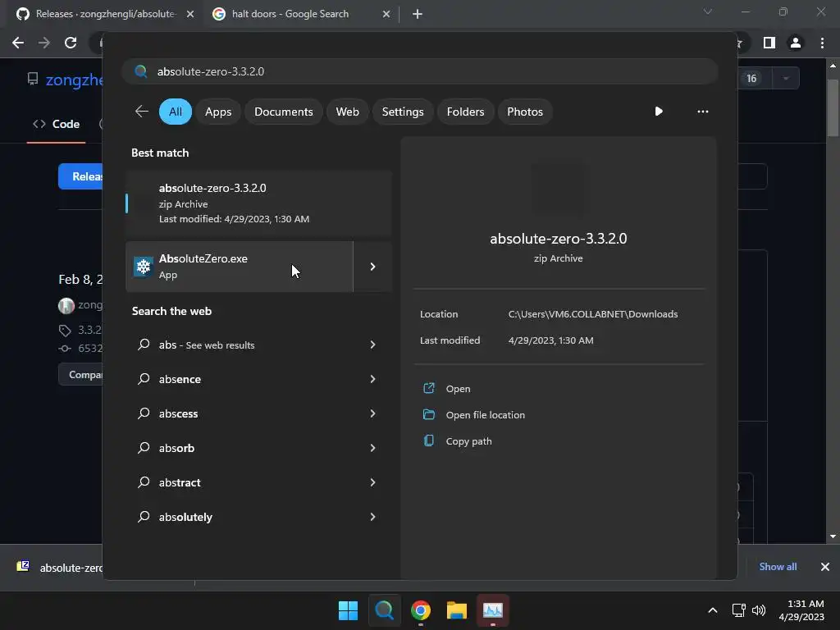Click the 3.3.2 tag icon on GitHub
840x630 pixels.
(65, 330)
